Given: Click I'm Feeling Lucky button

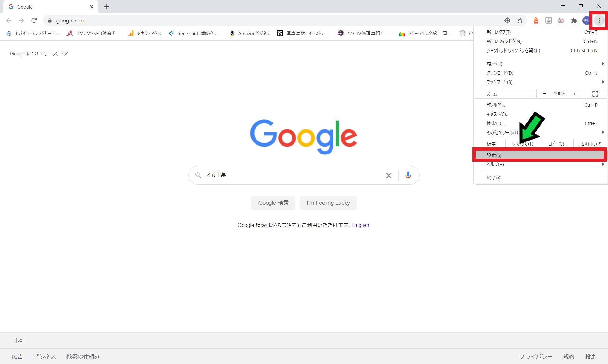Looking at the screenshot, I should tap(328, 203).
